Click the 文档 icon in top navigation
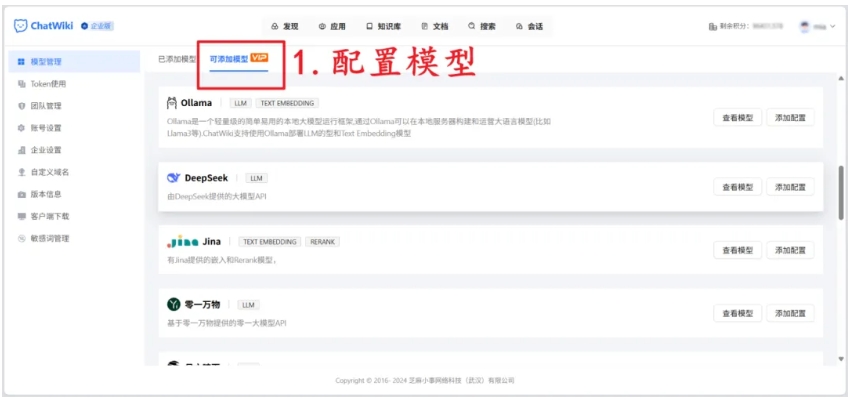 (x=424, y=26)
